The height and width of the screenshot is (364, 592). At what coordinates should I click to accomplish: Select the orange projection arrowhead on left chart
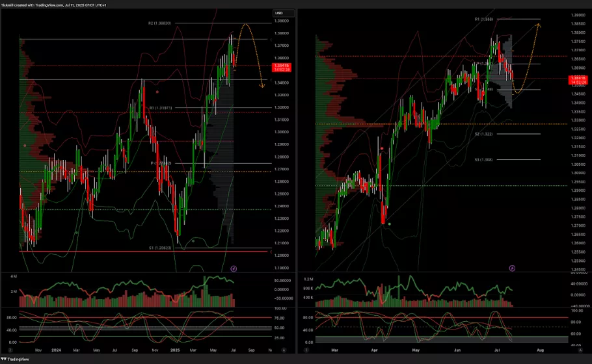pos(262,85)
